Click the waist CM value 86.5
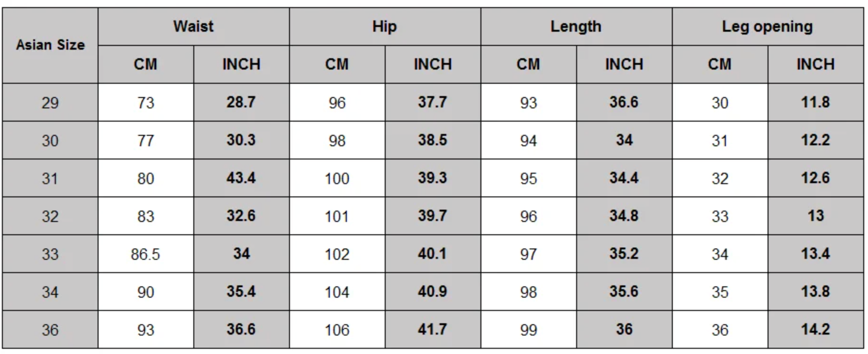This screenshot has width=868, height=354. [x=145, y=254]
